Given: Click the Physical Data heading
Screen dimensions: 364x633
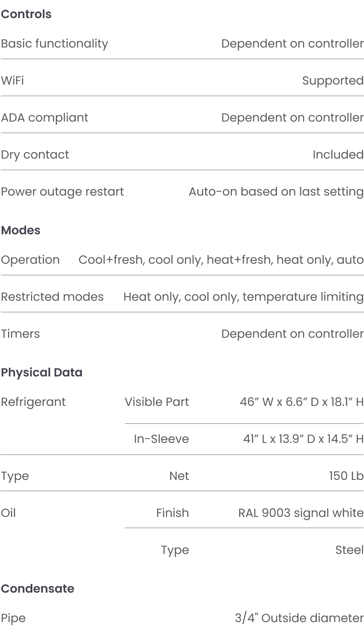Looking at the screenshot, I should (x=42, y=373).
